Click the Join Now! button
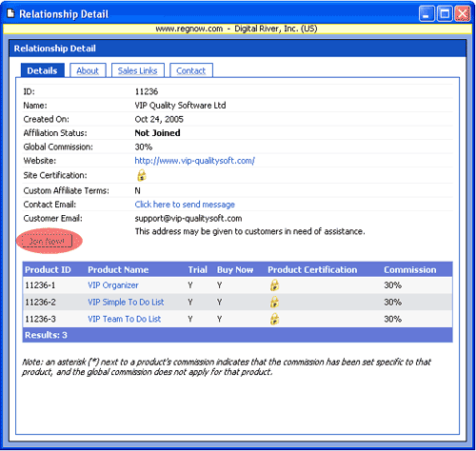Image resolution: width=476 pixels, height=451 pixels. point(47,241)
